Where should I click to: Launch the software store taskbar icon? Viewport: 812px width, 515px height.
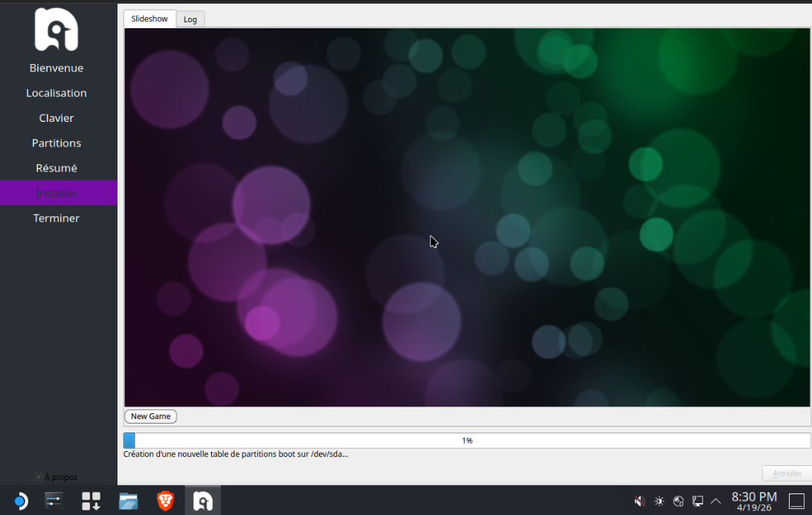point(91,501)
